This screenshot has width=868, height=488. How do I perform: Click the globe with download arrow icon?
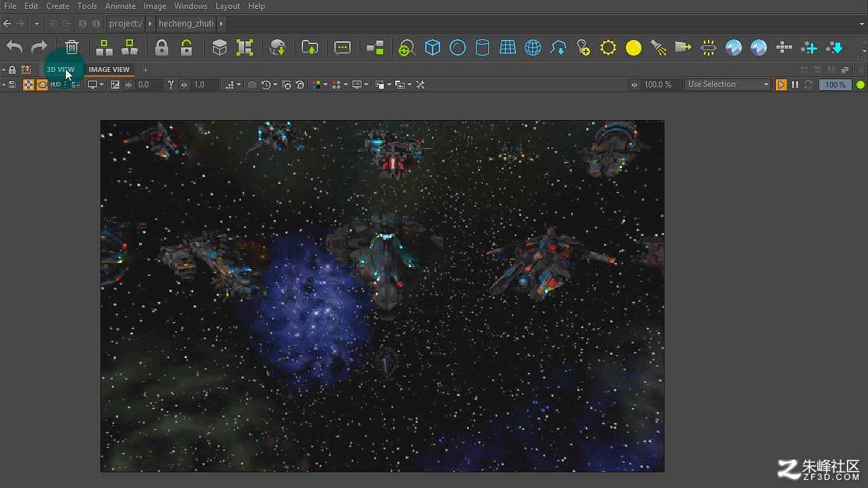pyautogui.click(x=278, y=47)
